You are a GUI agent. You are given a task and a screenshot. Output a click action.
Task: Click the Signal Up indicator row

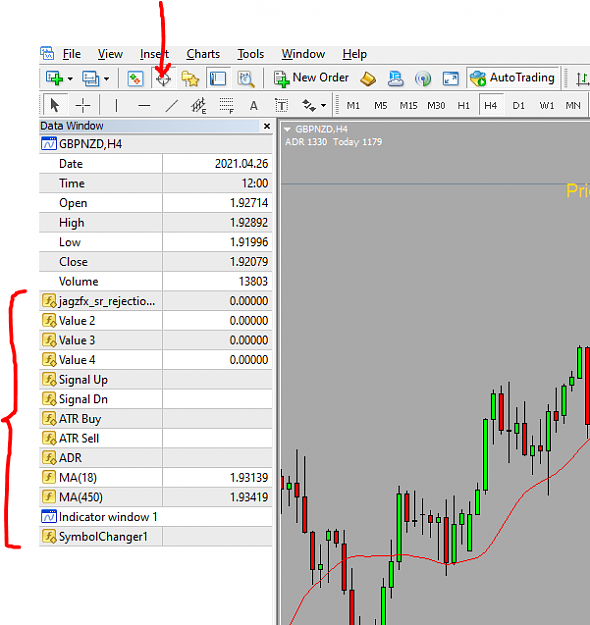[x=156, y=379]
